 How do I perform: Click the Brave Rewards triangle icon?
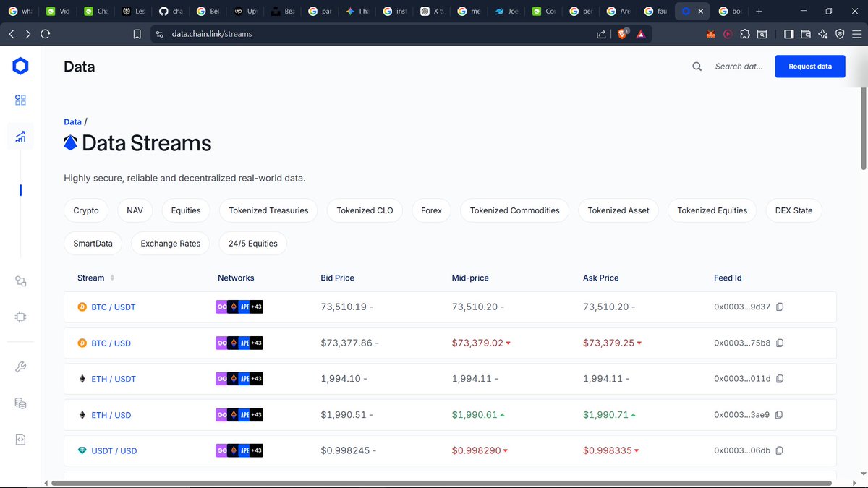coord(641,34)
